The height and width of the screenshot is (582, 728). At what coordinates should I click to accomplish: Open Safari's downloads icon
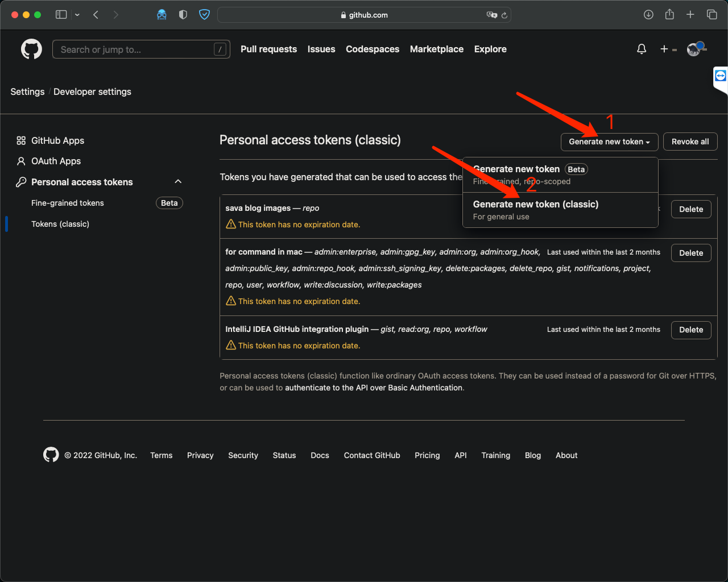[648, 15]
